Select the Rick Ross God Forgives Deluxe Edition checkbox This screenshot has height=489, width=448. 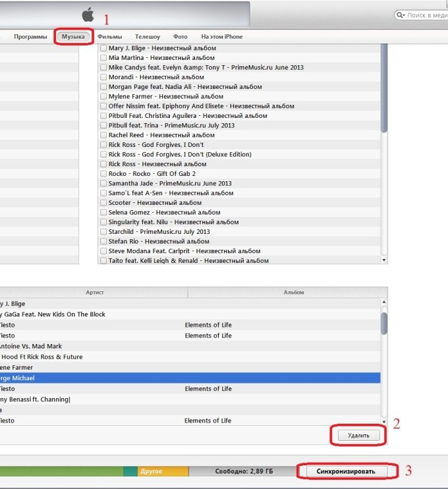pyautogui.click(x=103, y=155)
